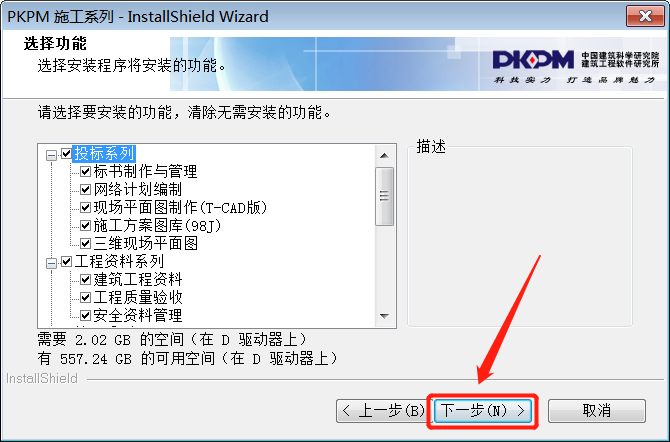Image resolution: width=670 pixels, height=442 pixels.
Task: Toggle 安全资料管理 checkbox
Action: [85, 315]
